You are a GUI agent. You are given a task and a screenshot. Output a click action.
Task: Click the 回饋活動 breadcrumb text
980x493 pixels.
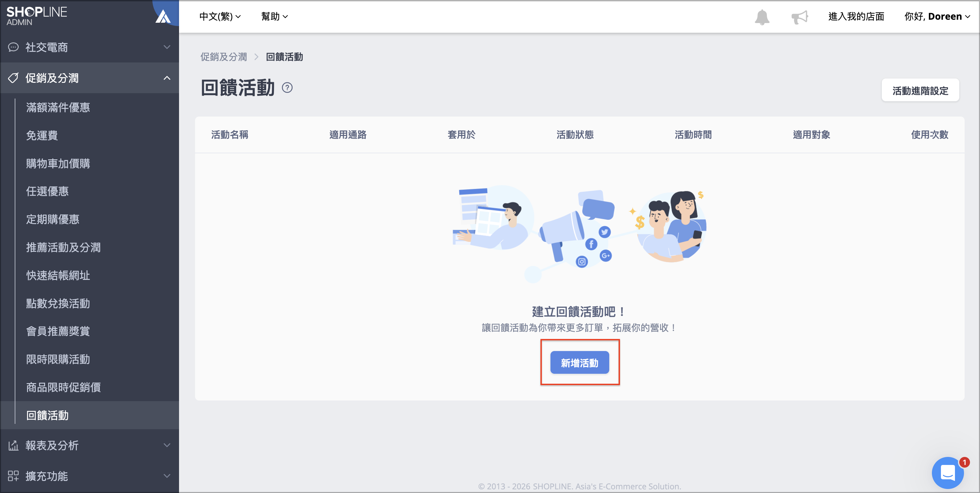(284, 57)
